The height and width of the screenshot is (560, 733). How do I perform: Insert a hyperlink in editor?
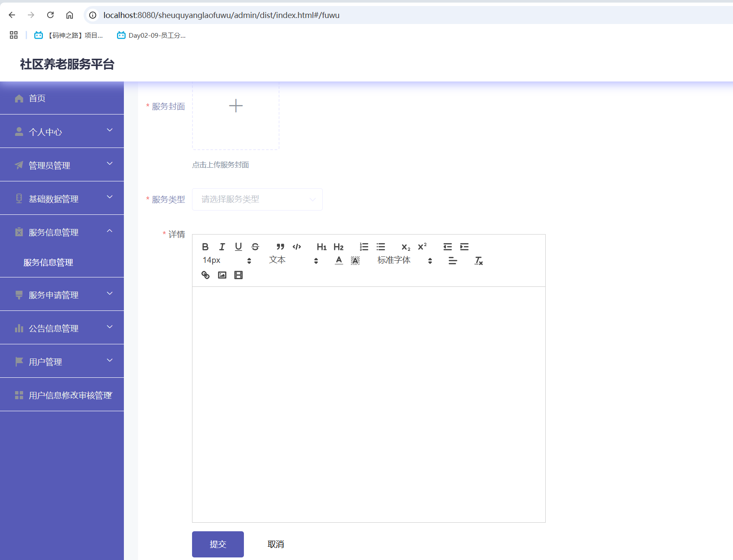pyautogui.click(x=205, y=275)
